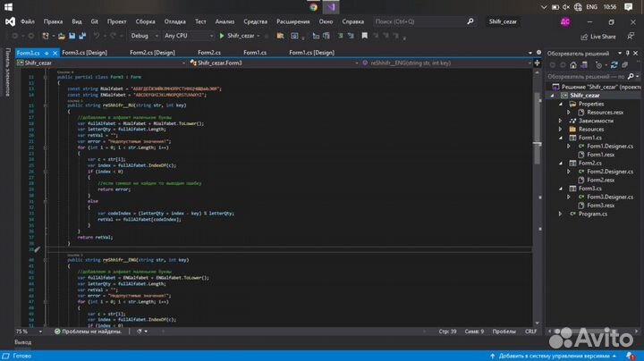Open the Отладка menu
644x361 pixels.
click(x=175, y=20)
